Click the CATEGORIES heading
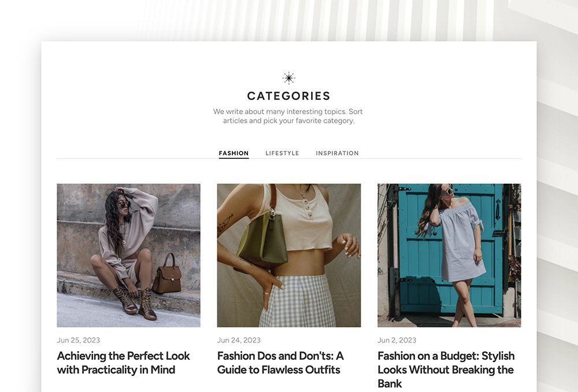 tap(288, 96)
